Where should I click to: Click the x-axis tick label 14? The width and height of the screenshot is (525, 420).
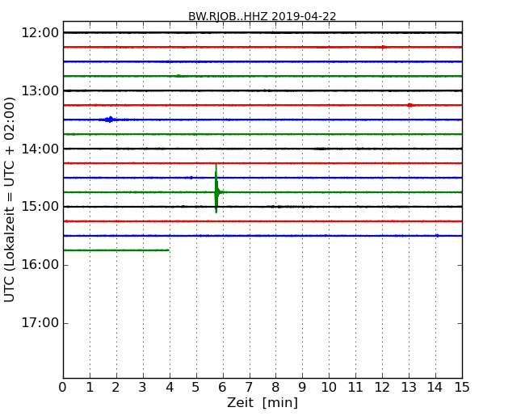[435, 388]
